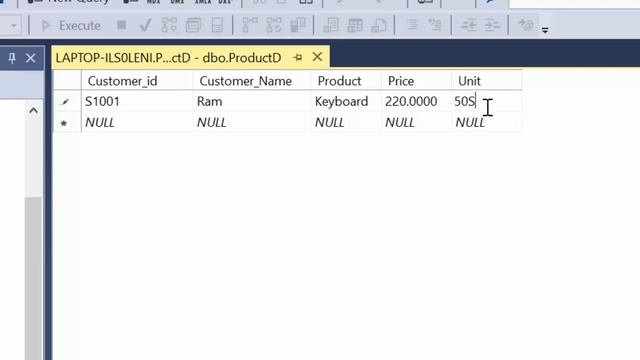Image resolution: width=640 pixels, height=360 pixels.
Task: Click the Execute query button
Action: pos(71,25)
